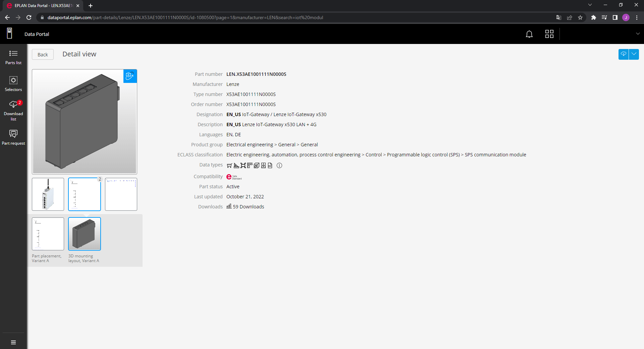Image resolution: width=644 pixels, height=349 pixels.
Task: Open the Selectors panel
Action: coord(13,84)
